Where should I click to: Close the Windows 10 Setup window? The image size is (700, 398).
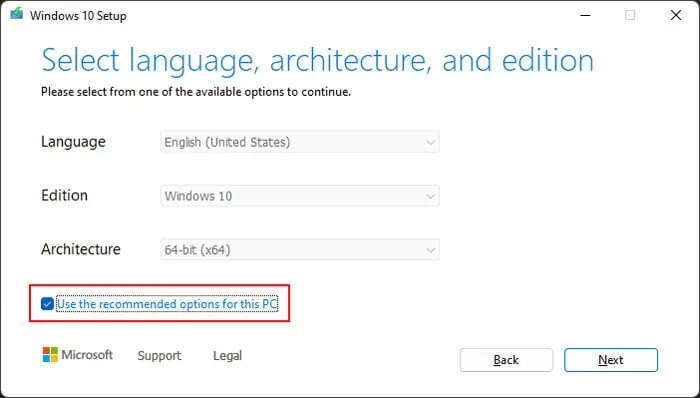point(676,15)
